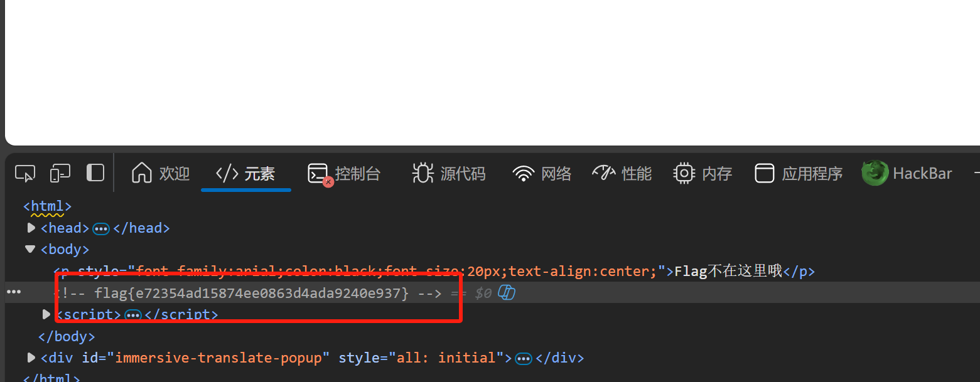Toggle the sidebar panel dock icon

(x=95, y=172)
